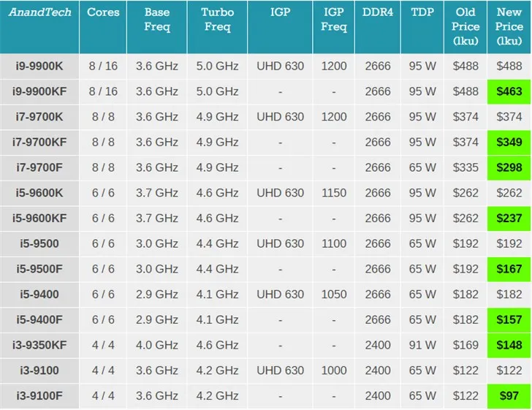This screenshot has height=410, width=532.
Task: Click the IGP Freq column header
Action: point(333,27)
